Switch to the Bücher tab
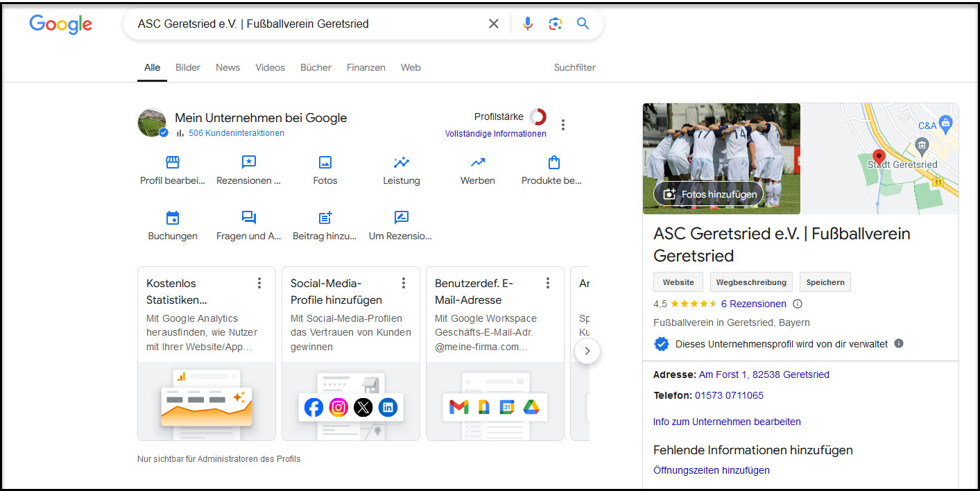 coord(316,67)
